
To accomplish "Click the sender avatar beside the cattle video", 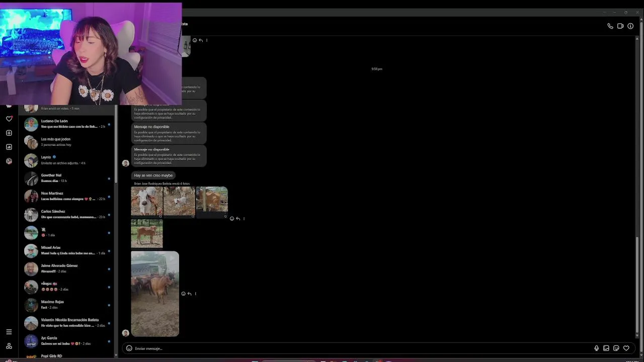I will [x=126, y=333].
